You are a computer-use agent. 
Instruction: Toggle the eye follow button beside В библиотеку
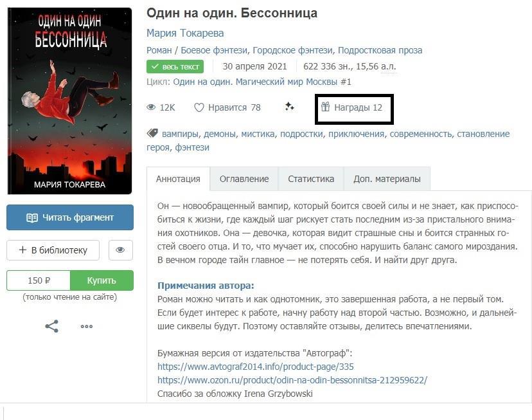[120, 250]
